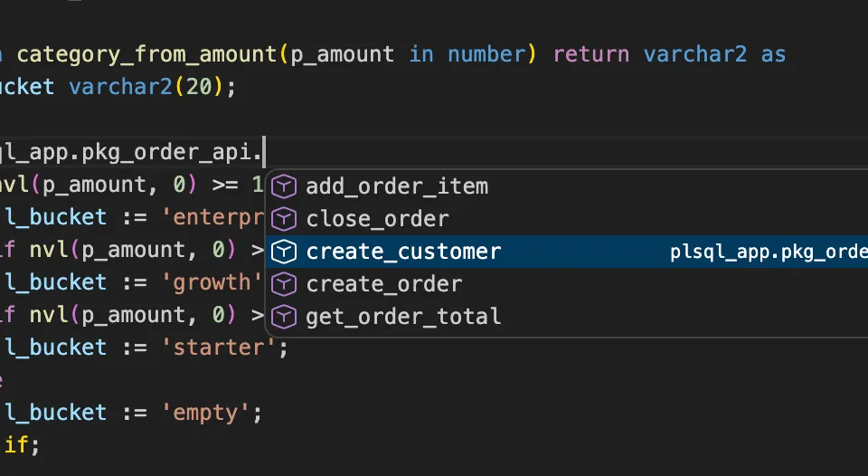Viewport: 868px width, 476px height.
Task: Click the method icon beside create_customer
Action: tap(284, 252)
